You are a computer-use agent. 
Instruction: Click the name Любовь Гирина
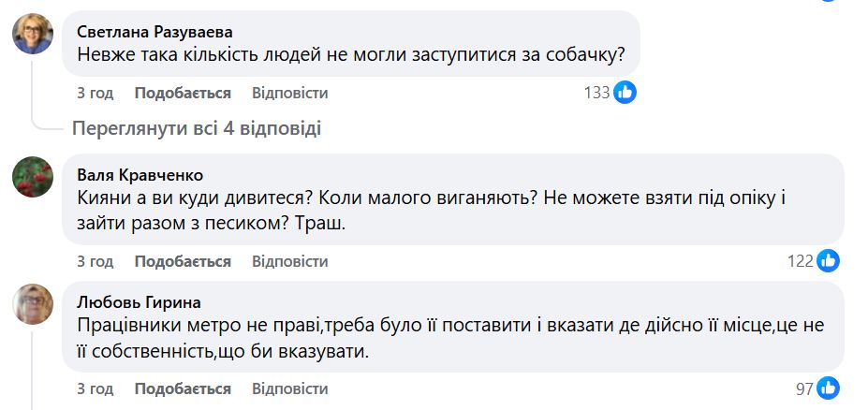pos(139,302)
